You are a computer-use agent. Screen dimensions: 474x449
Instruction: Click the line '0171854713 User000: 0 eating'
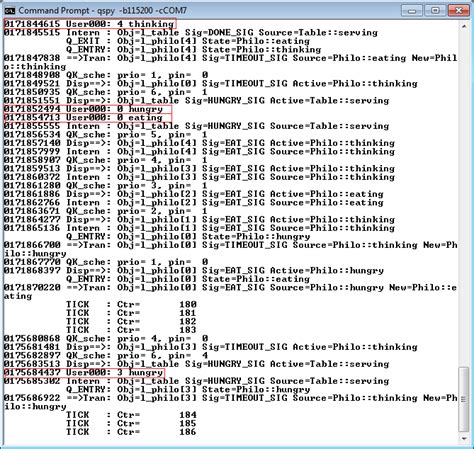click(83, 118)
